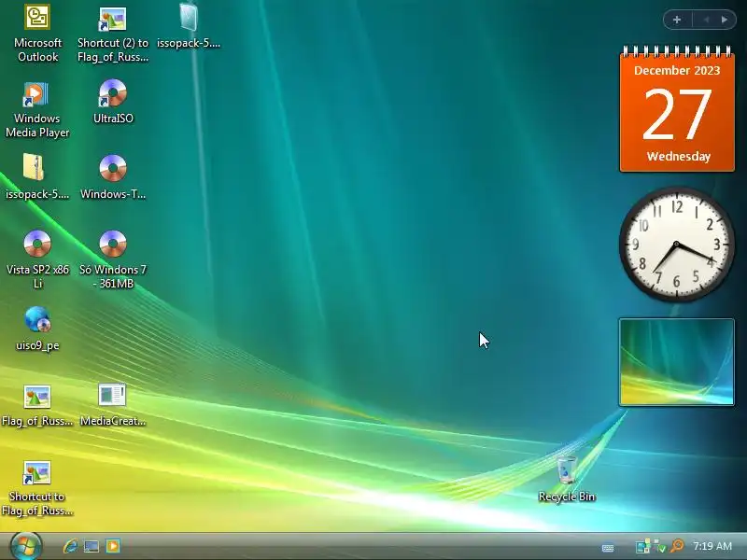The width and height of the screenshot is (747, 560).
Task: Launch Internet Explorer from Quick Launch
Action: pyautogui.click(x=71, y=546)
